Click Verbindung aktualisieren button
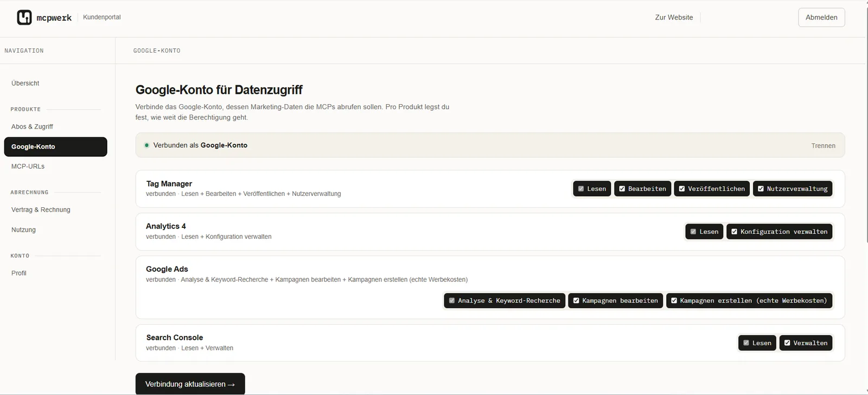Image resolution: width=868 pixels, height=395 pixels. pos(190,384)
